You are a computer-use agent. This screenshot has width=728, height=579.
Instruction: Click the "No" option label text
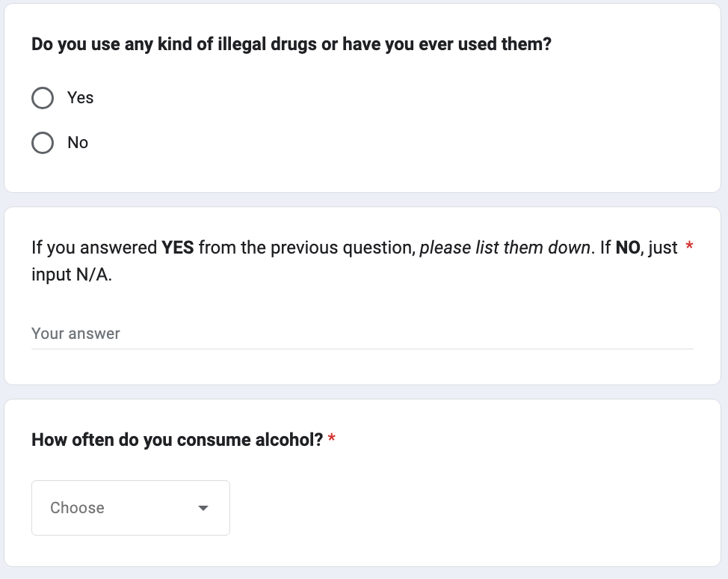(x=78, y=143)
